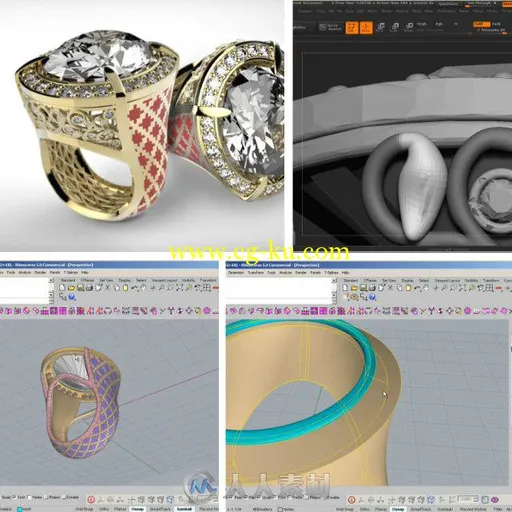Click four-viewport layout icon in right Rhino window
The height and width of the screenshot is (512, 512).
tap(490, 288)
